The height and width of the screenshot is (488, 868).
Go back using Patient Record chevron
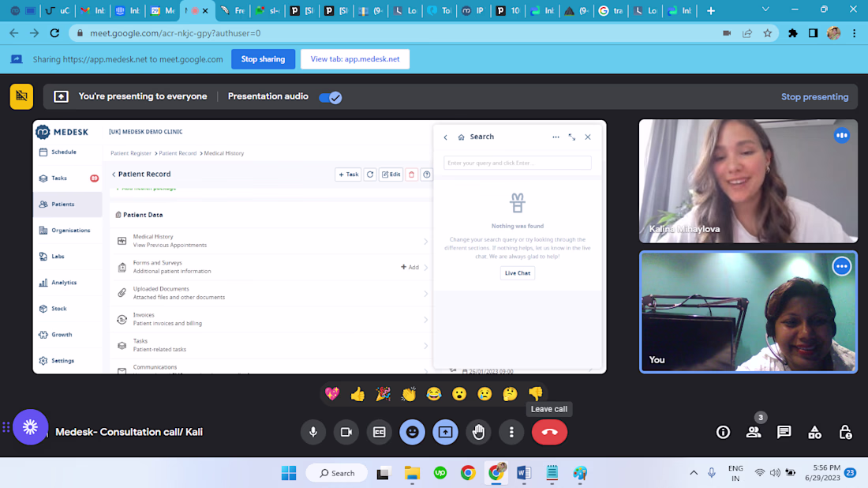click(x=114, y=175)
